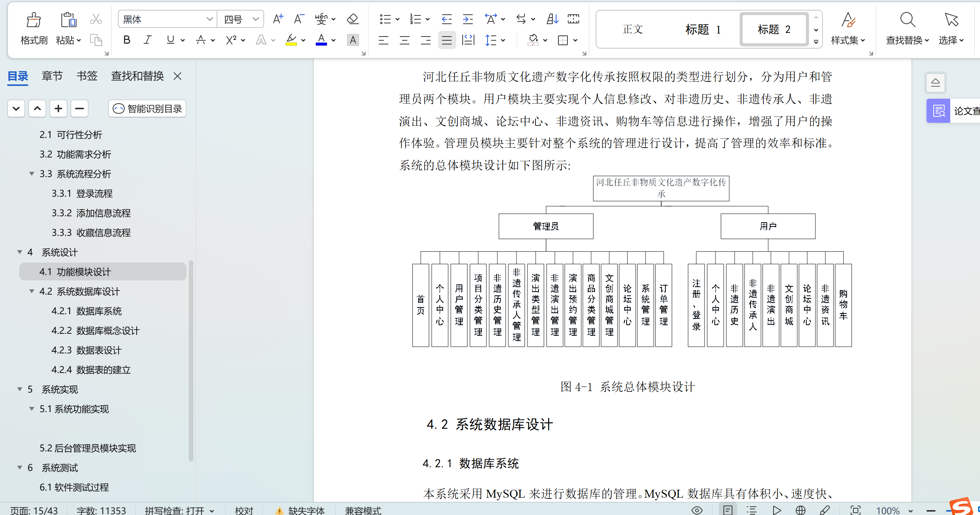The height and width of the screenshot is (515, 980).
Task: Click the Format Painter icon
Action: pyautogui.click(x=34, y=20)
